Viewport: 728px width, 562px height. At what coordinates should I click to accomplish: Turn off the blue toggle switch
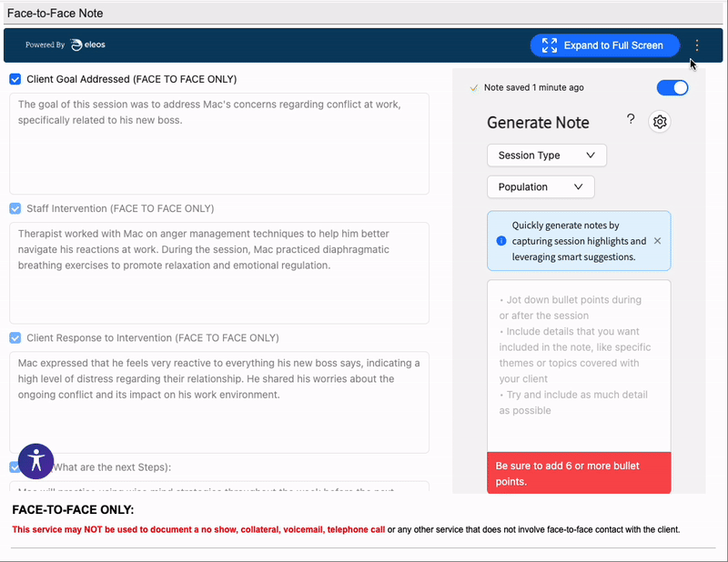tap(672, 87)
